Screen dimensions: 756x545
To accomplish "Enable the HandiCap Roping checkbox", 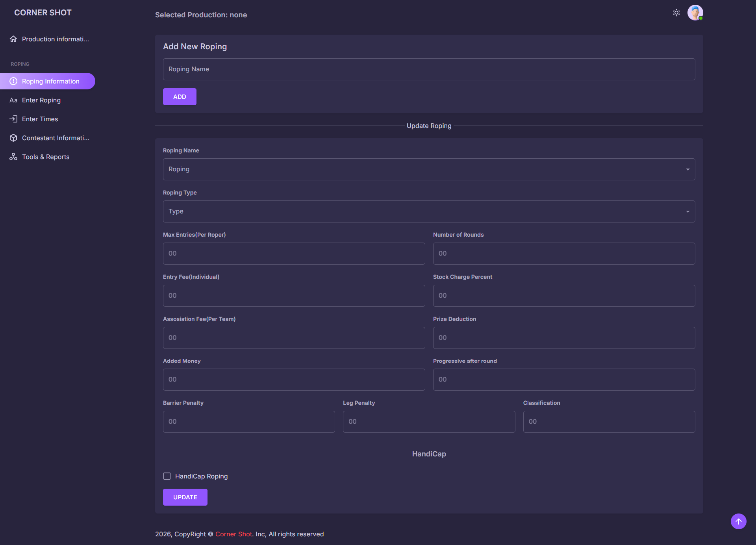I will tap(167, 476).
